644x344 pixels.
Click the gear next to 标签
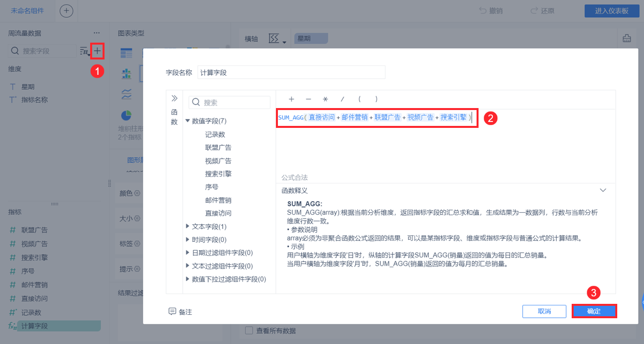click(x=138, y=243)
